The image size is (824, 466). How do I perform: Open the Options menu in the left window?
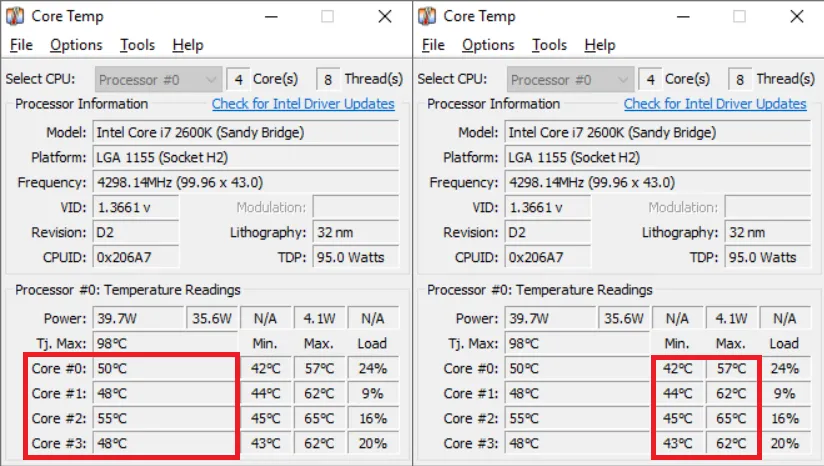[x=76, y=45]
